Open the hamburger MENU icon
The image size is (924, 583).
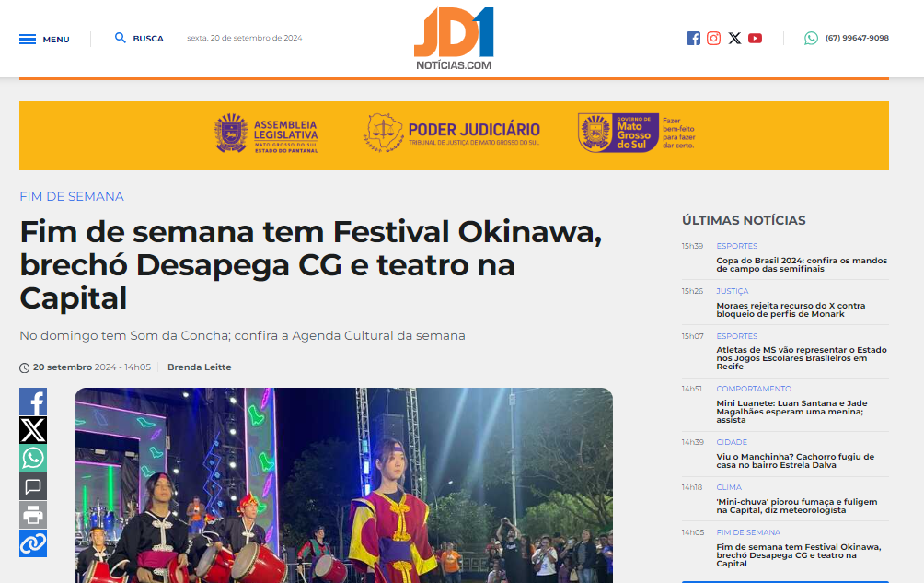tap(27, 40)
